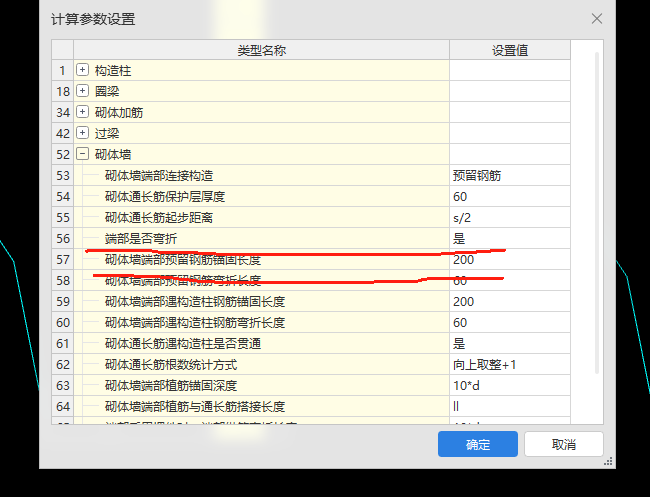Select 预留钢筋 value for 砌体墙端部连接构造
The image size is (650, 497).
[x=510, y=175]
